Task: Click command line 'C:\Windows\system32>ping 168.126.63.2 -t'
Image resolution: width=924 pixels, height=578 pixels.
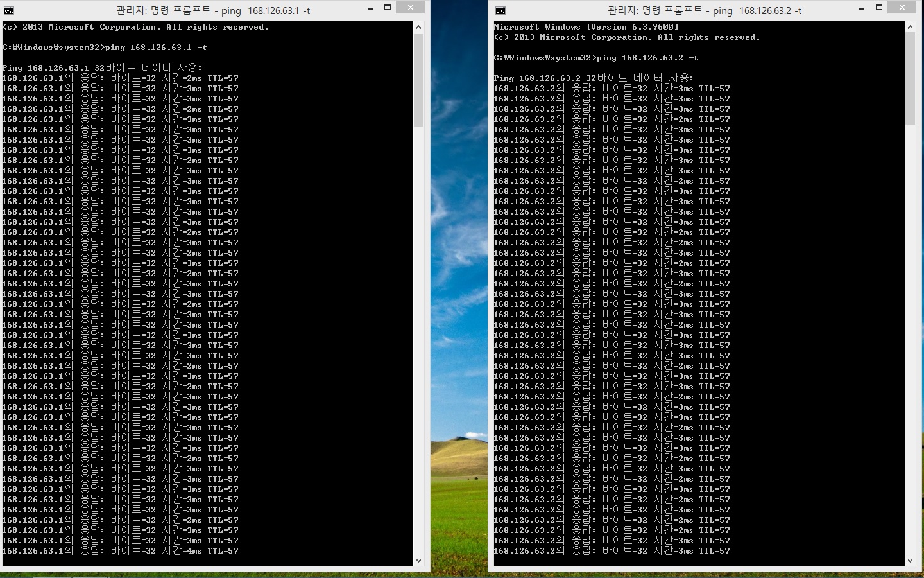Action: click(x=596, y=58)
